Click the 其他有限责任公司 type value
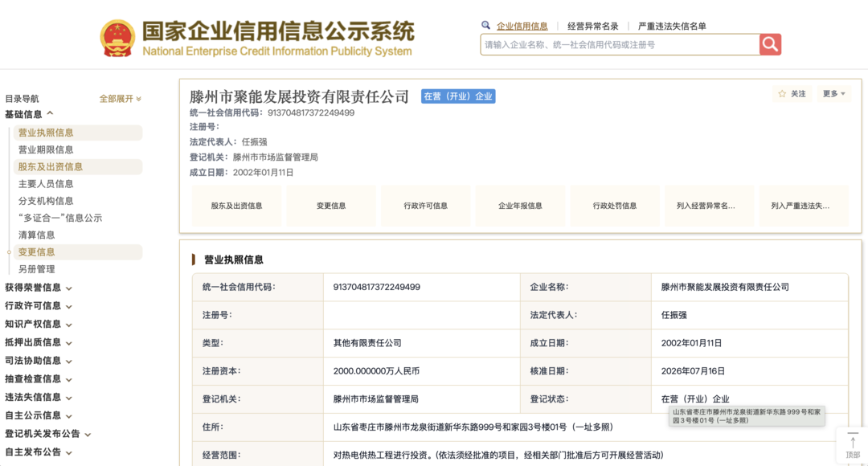 (x=367, y=343)
